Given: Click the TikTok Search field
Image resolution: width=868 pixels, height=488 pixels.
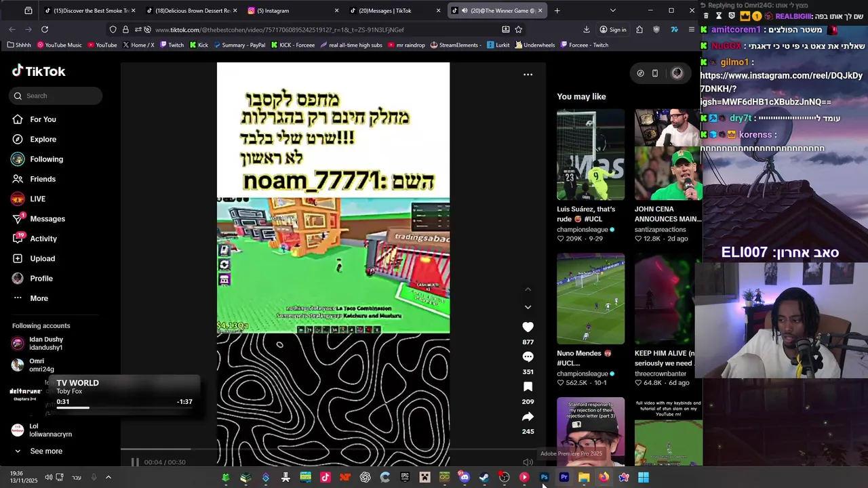Looking at the screenshot, I should click(x=56, y=96).
